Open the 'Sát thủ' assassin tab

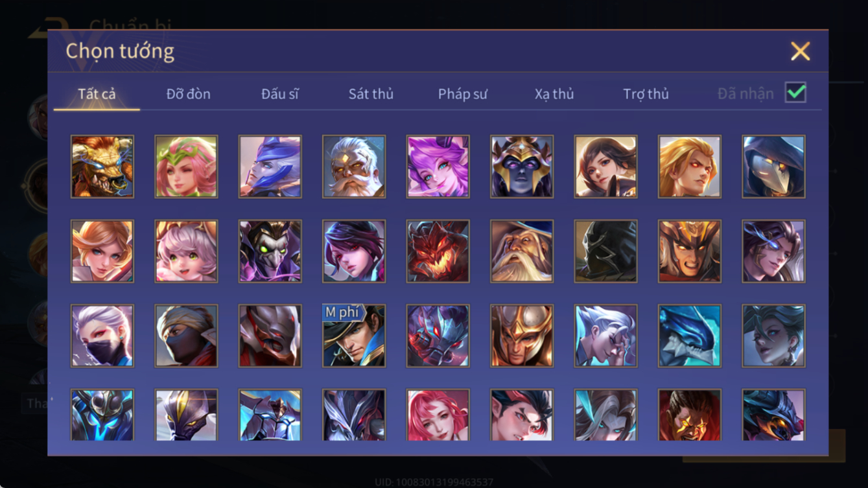pos(371,94)
